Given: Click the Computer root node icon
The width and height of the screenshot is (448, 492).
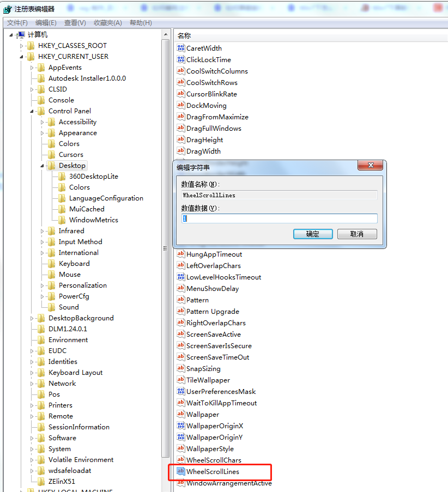Looking at the screenshot, I should 21,34.
